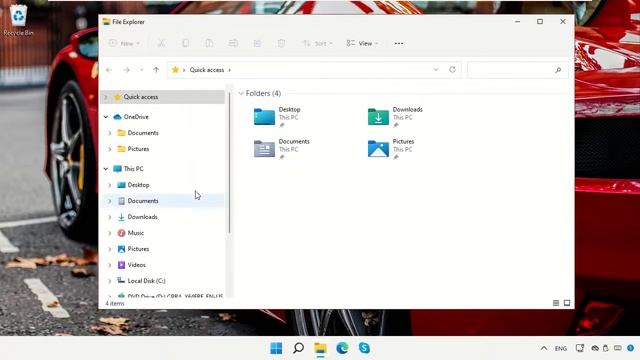Image resolution: width=640 pixels, height=360 pixels.
Task: Select OneDrive in navigation pane
Action: (136, 117)
